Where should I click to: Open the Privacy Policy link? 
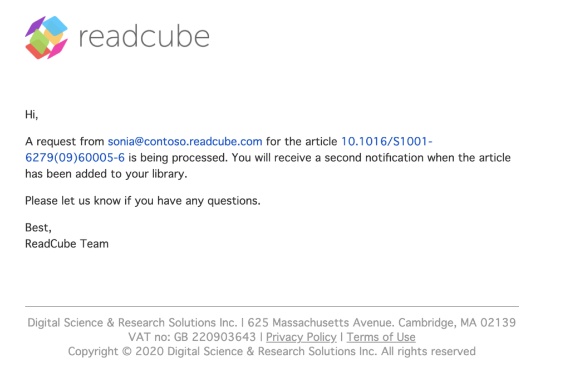301,337
